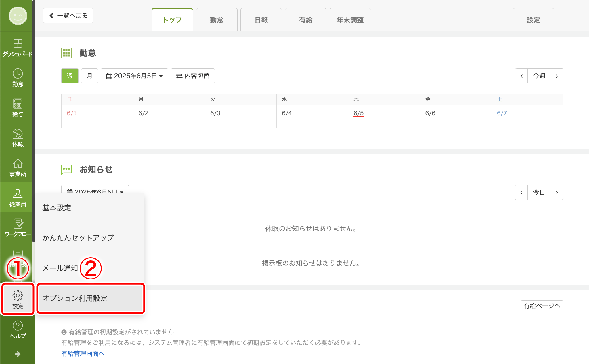589x364 pixels.
Task: Click the お知らせ speech bubble icon
Action: click(66, 169)
